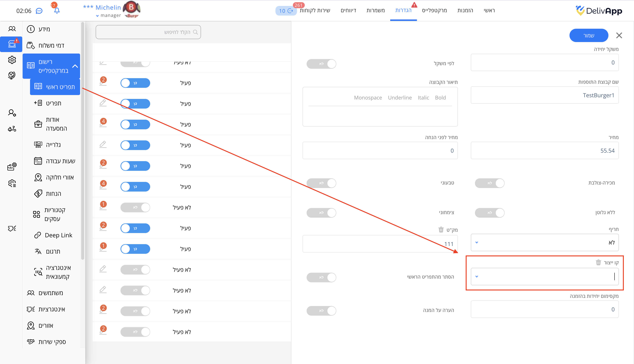
Task: Open the קו ייצור dropdown arrow
Action: 477,276
